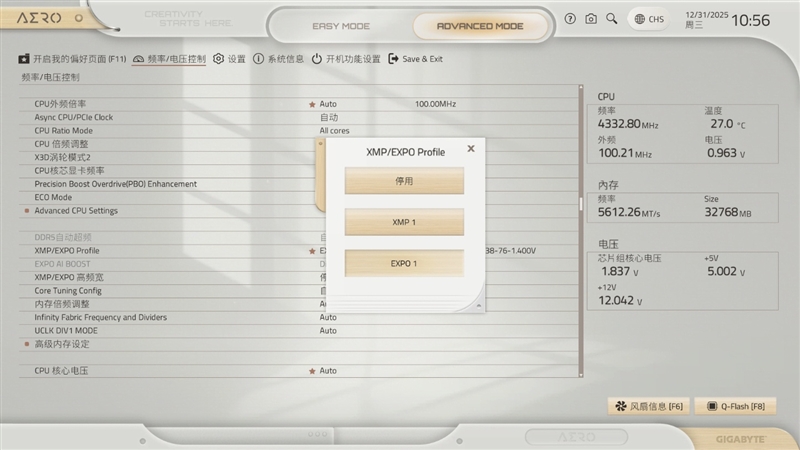Select Precision Boost Overdrive(PBO) Enhancement row

click(x=115, y=184)
